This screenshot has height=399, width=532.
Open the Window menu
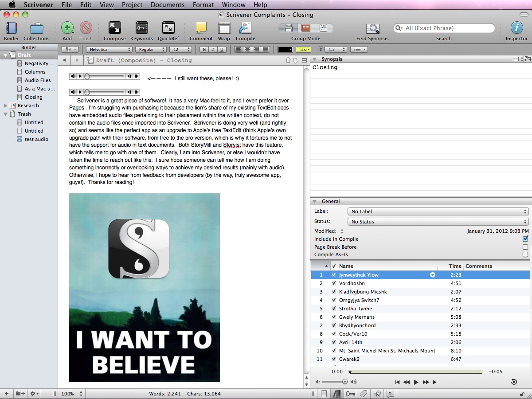[234, 5]
